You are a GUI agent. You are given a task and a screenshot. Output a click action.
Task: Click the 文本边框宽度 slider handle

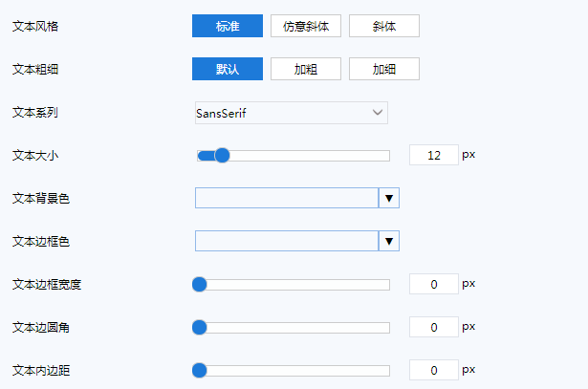tap(200, 284)
